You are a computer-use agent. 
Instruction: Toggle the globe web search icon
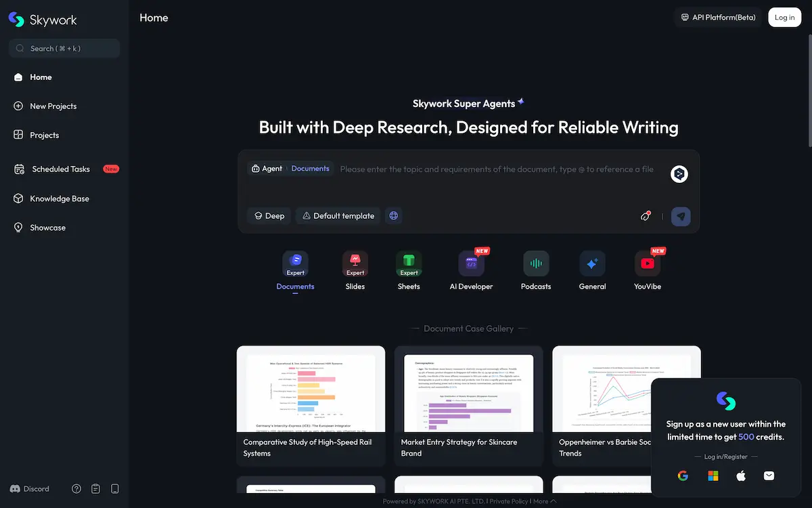[x=394, y=216]
